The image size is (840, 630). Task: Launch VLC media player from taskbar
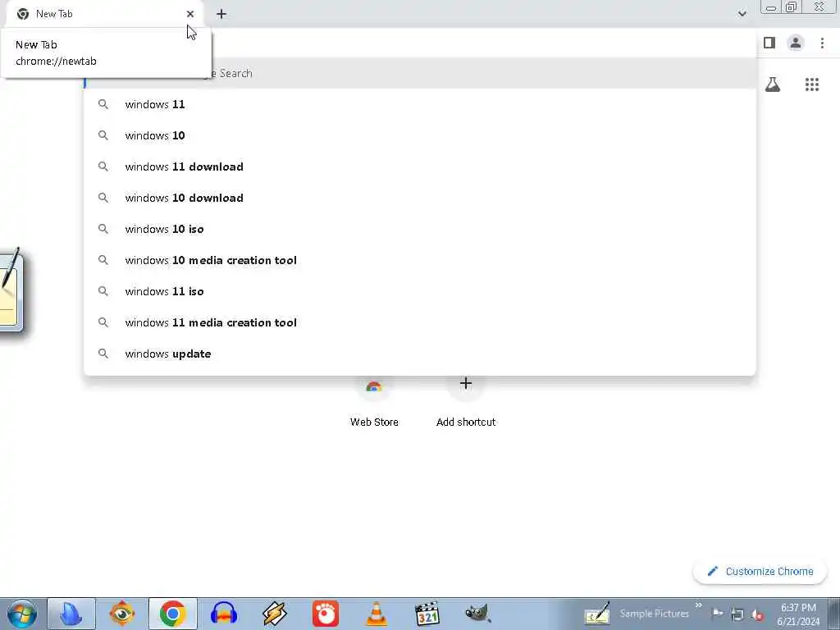click(x=376, y=614)
